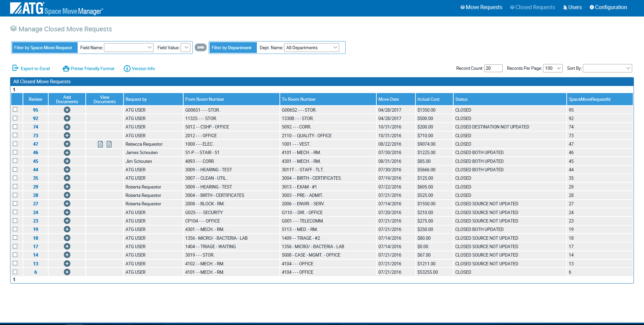This screenshot has width=644, height=325.
Task: Open the Sort By dropdown
Action: 608,68
